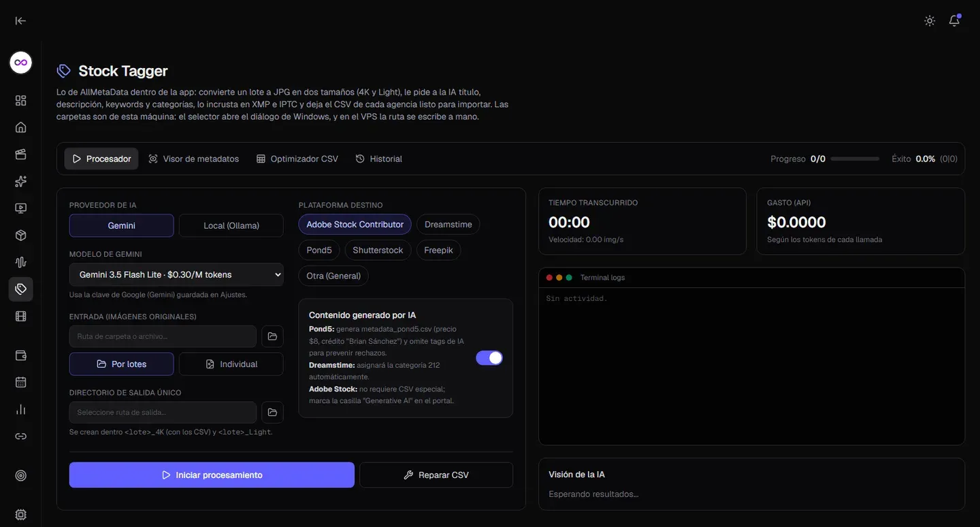
Task: Click the Progreso progress bar
Action: pos(855,159)
